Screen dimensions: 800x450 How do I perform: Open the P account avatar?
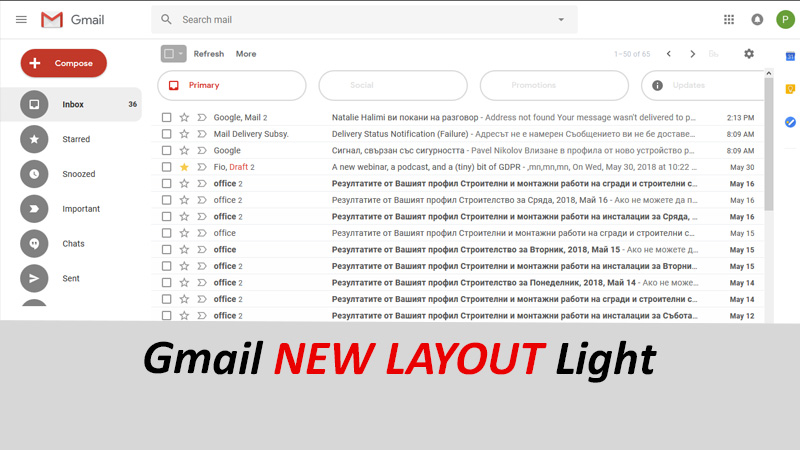tap(785, 19)
